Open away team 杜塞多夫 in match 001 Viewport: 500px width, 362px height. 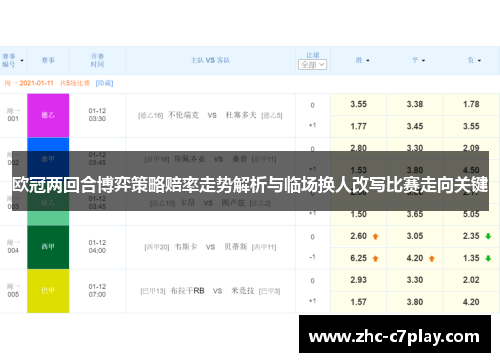(x=241, y=115)
